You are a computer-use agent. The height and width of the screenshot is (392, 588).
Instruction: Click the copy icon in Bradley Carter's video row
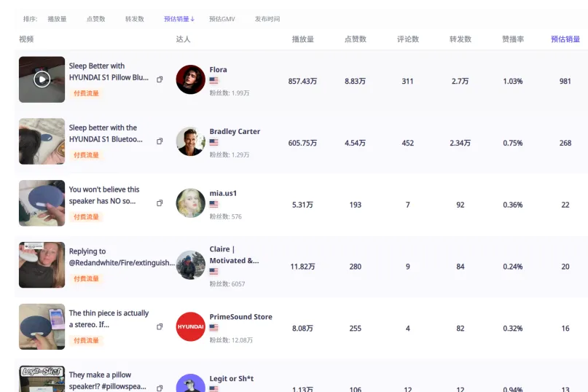click(x=160, y=141)
